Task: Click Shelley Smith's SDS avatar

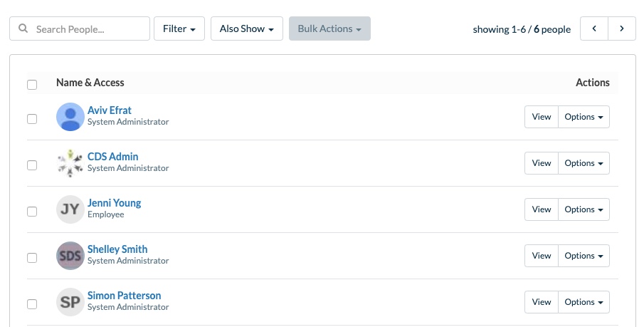Action: 70,256
